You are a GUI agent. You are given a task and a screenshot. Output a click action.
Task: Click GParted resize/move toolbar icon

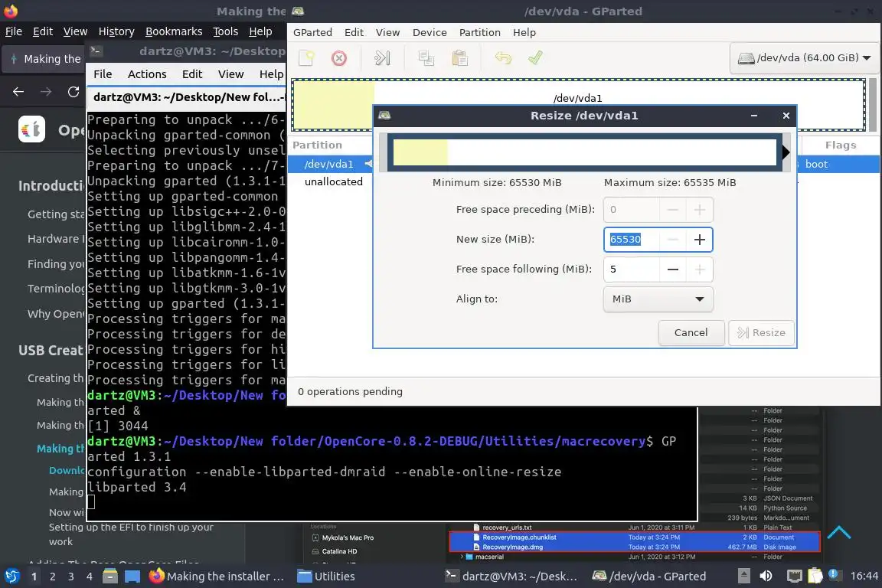(x=383, y=58)
